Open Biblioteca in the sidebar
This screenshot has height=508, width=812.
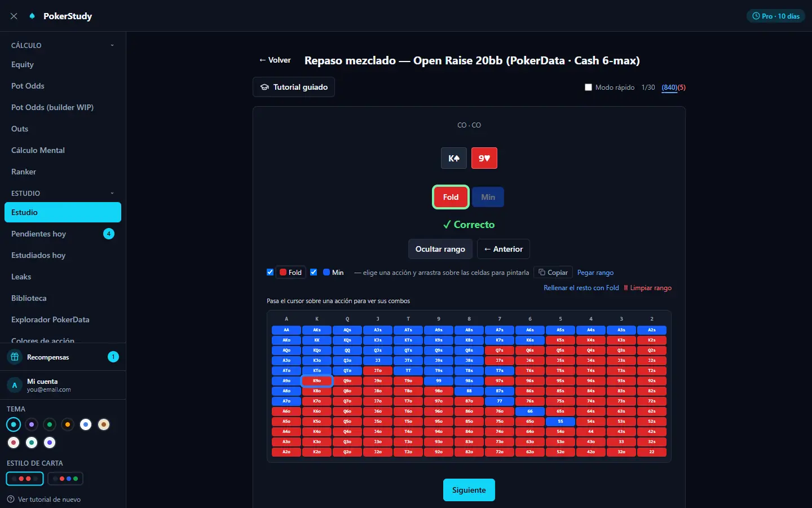[63, 298]
